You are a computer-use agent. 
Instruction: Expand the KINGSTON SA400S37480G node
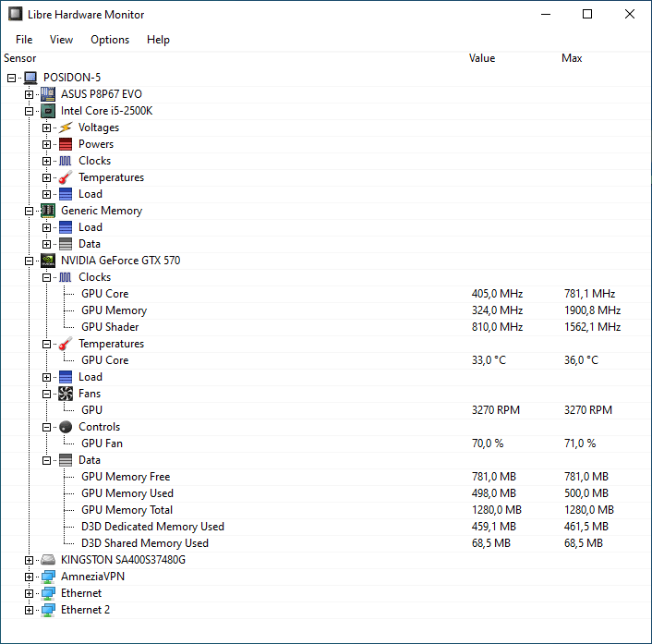coord(30,560)
